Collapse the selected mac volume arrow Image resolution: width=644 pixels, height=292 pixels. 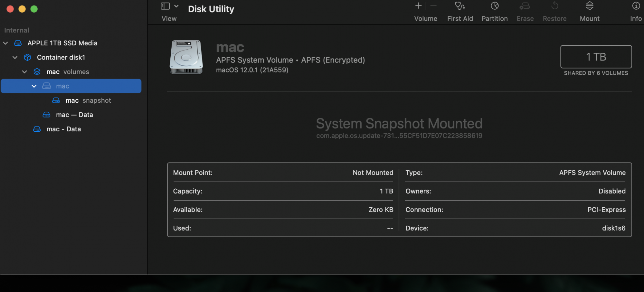click(x=34, y=86)
